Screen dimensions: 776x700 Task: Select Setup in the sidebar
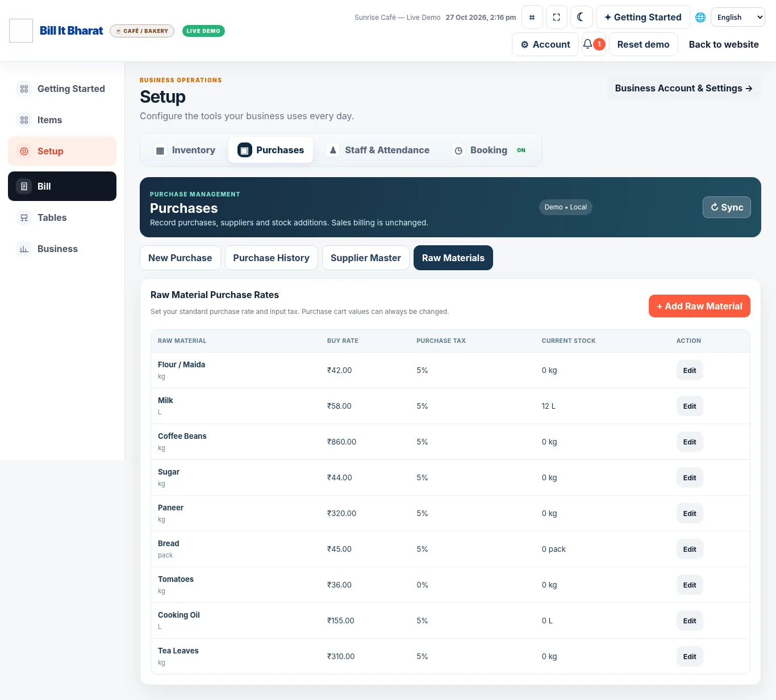62,151
